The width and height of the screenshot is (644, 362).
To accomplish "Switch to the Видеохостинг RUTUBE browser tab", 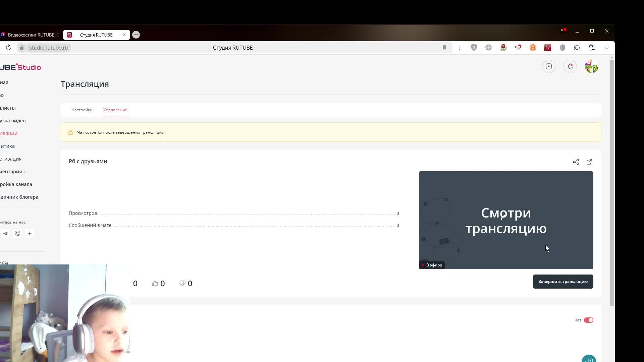I will 30,35.
